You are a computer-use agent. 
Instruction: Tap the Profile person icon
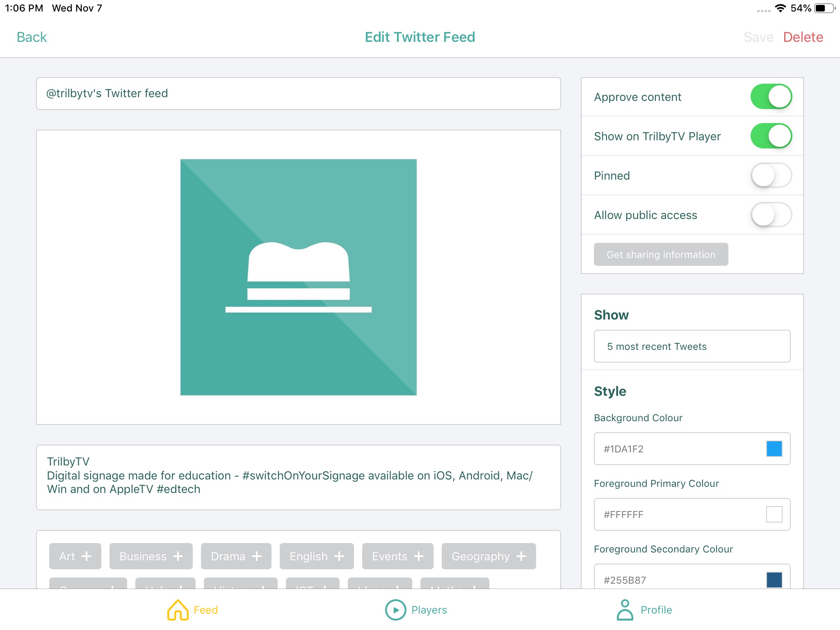point(625,610)
